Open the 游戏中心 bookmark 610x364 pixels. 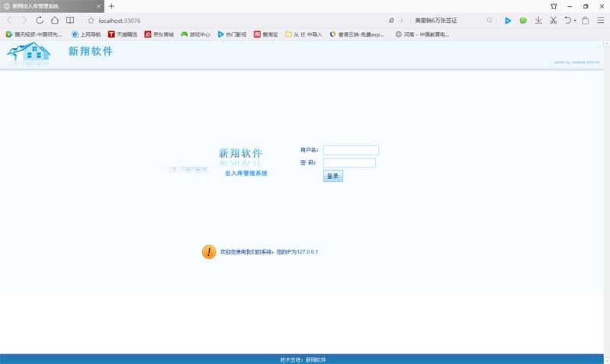195,34
